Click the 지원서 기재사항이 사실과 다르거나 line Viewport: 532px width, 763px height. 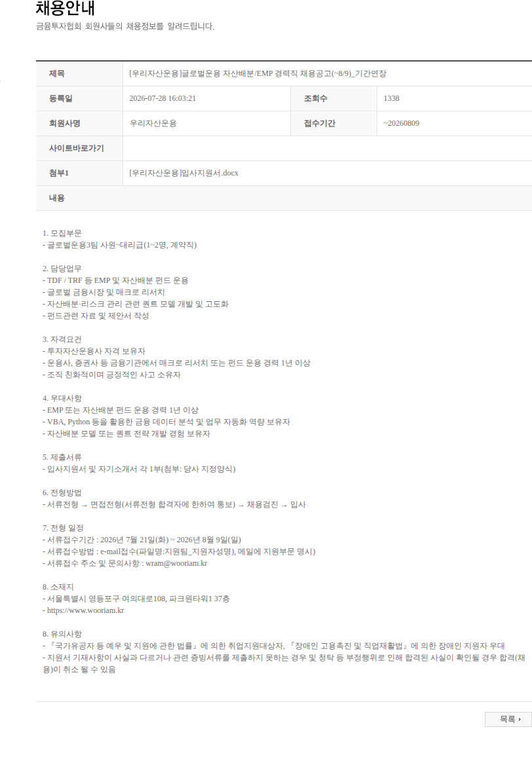(x=284, y=663)
